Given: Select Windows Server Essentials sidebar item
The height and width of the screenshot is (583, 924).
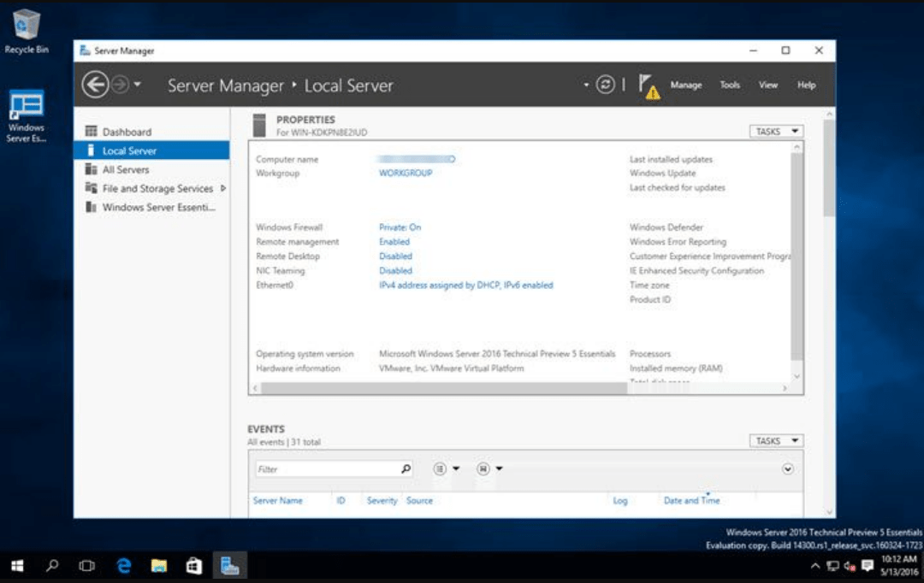Looking at the screenshot, I should [x=158, y=207].
